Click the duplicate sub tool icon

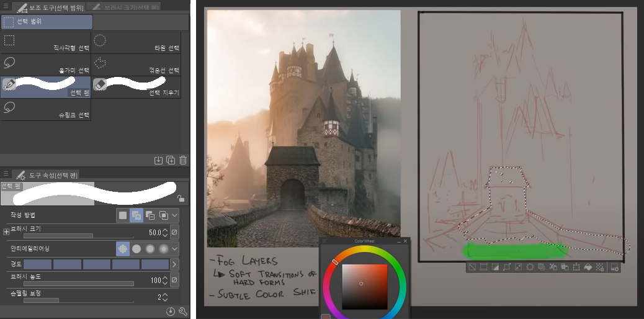pyautogui.click(x=171, y=160)
